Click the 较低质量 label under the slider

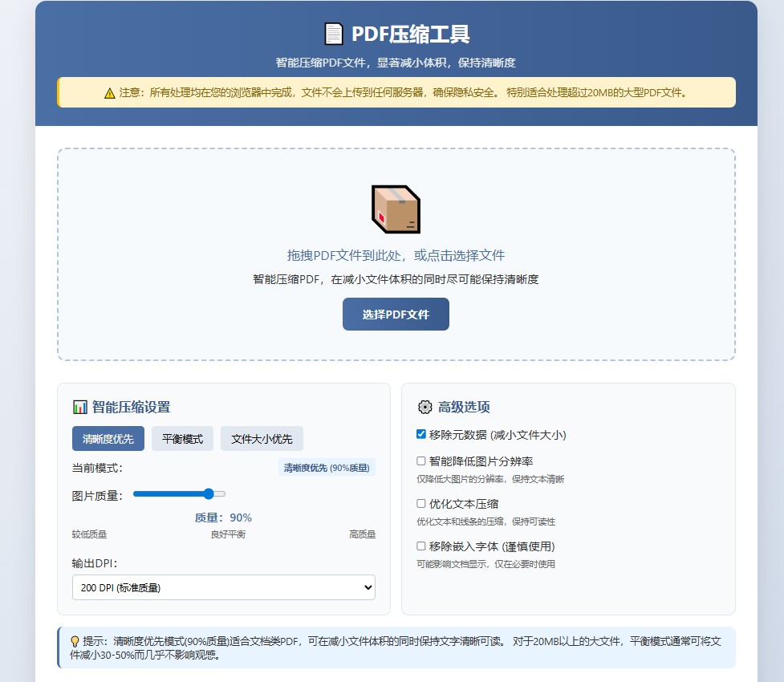(89, 534)
